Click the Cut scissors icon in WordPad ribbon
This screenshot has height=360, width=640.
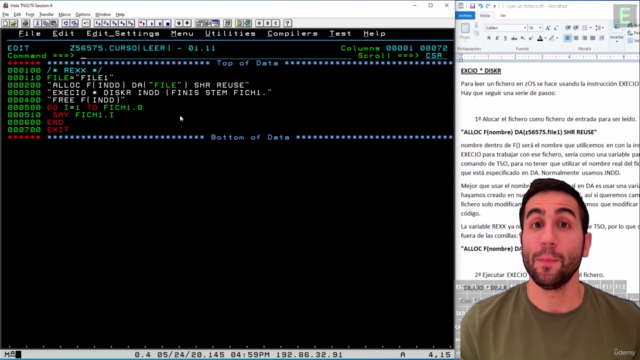(476, 25)
